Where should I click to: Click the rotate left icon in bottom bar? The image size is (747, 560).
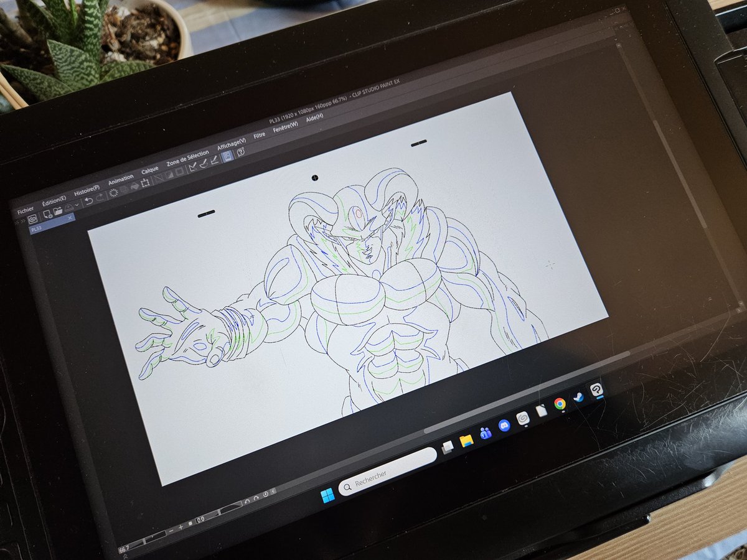(x=247, y=502)
